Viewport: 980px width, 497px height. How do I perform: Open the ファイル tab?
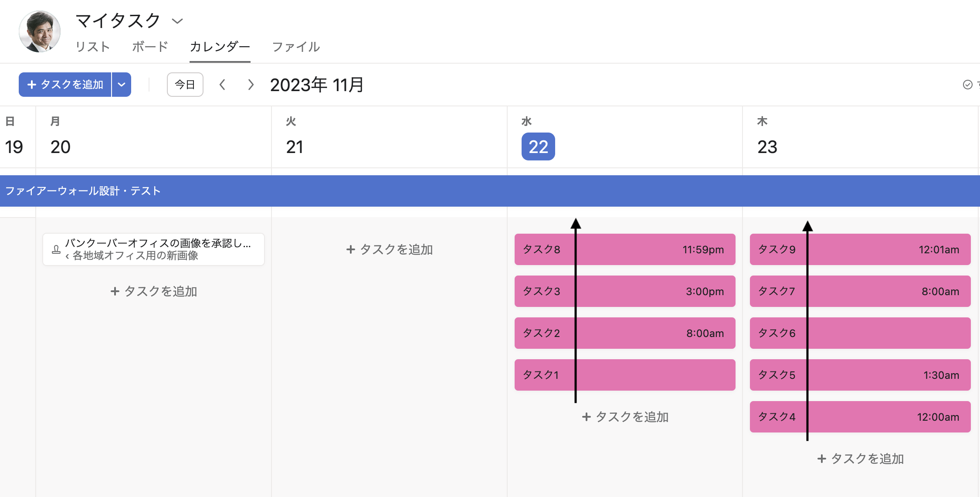pyautogui.click(x=296, y=47)
